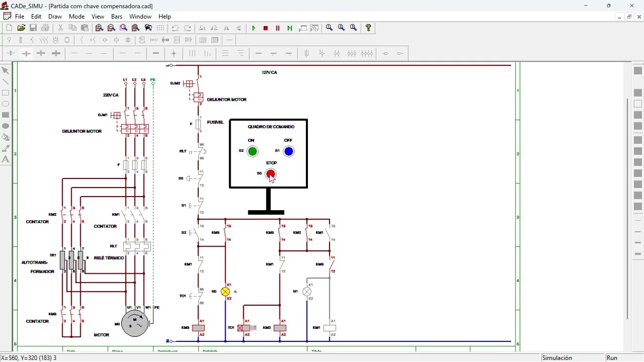
Task: Create a new circuit file
Action: [9, 28]
